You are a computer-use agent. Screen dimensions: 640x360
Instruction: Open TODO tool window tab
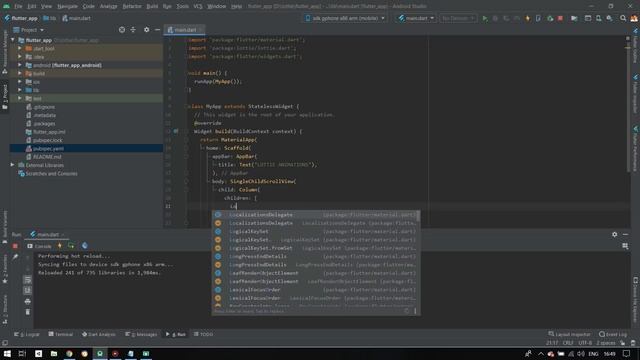(203, 334)
